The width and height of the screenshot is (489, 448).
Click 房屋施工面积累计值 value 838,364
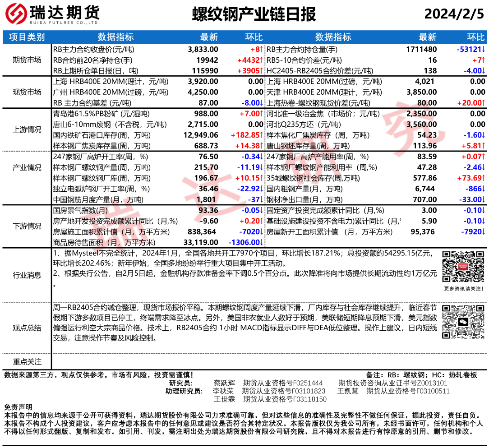point(202,232)
